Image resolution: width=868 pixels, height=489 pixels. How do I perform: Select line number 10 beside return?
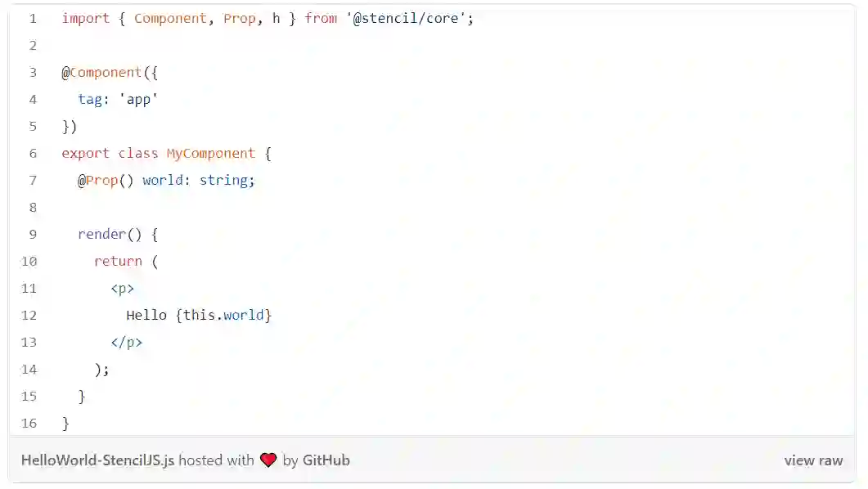pyautogui.click(x=29, y=261)
